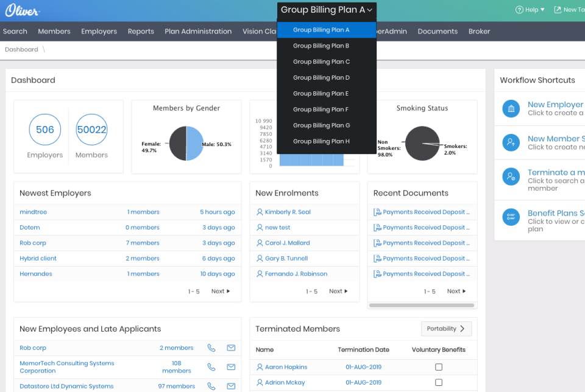The width and height of the screenshot is (585, 392).
Task: Click the email icon for MemorTech Consulting Systems
Action: (230, 366)
